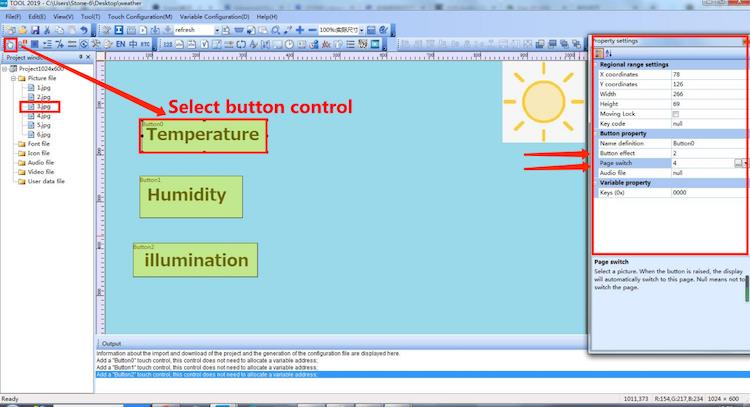Click the Humidity button on canvas

(191, 196)
